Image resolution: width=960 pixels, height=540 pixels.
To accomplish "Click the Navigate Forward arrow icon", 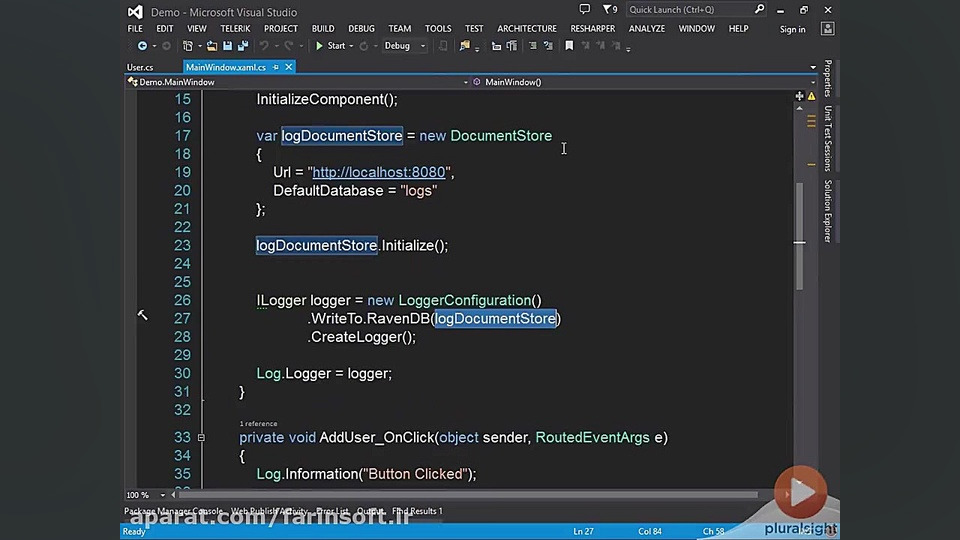I will (166, 46).
